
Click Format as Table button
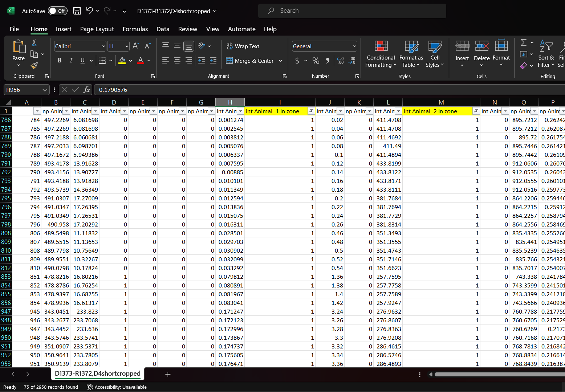(411, 54)
